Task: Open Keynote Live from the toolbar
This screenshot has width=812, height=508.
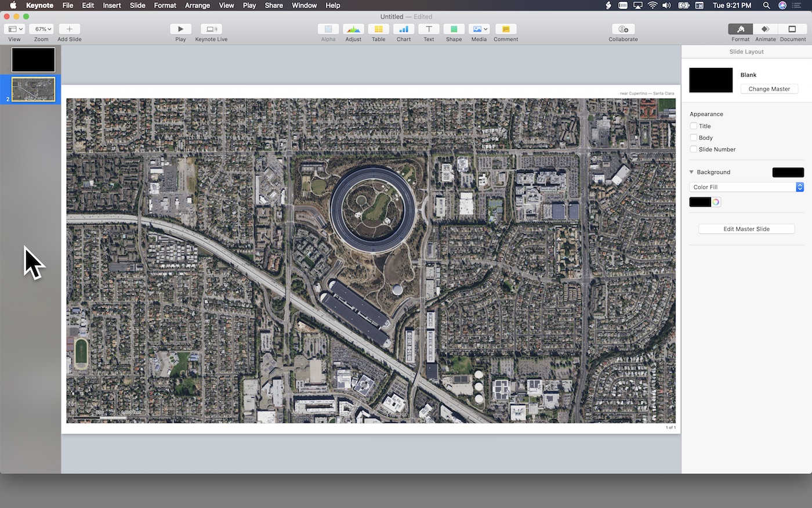Action: tap(211, 29)
